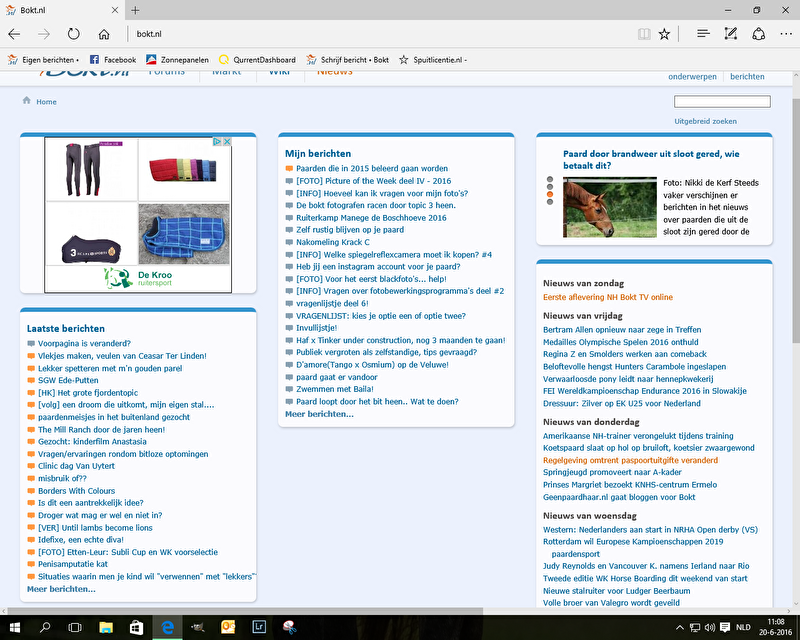Click the horse photo thumbnail

[610, 207]
